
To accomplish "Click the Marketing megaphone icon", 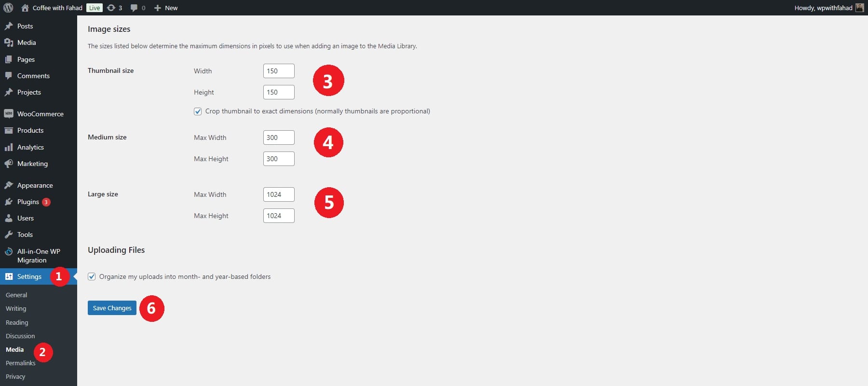I will [9, 164].
